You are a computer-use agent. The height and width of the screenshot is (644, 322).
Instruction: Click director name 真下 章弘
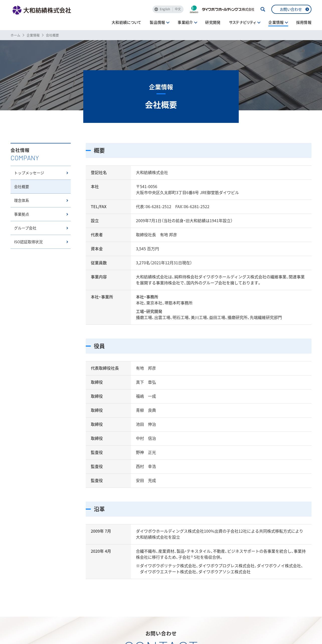pos(146,382)
